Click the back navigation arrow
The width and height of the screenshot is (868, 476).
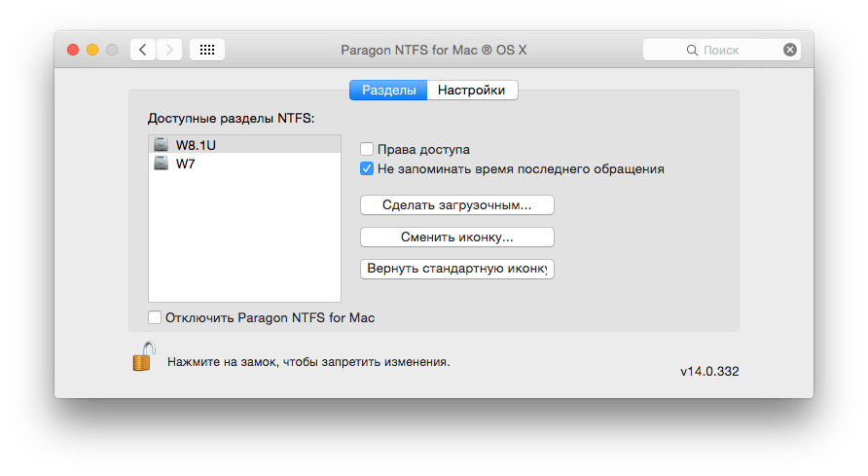click(x=143, y=49)
